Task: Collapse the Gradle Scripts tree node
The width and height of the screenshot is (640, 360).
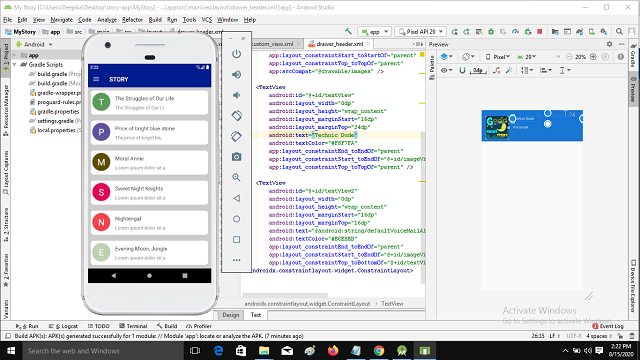Action: pyautogui.click(x=15, y=64)
